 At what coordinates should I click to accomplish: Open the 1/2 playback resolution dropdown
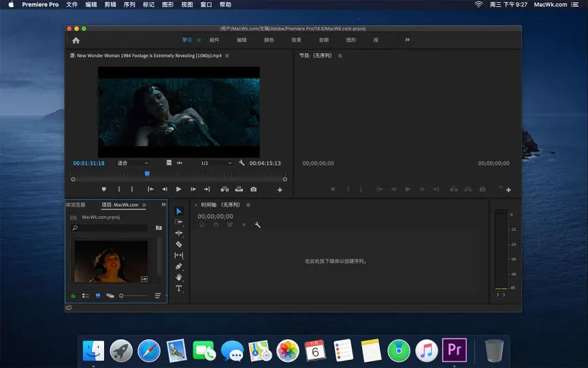[216, 163]
